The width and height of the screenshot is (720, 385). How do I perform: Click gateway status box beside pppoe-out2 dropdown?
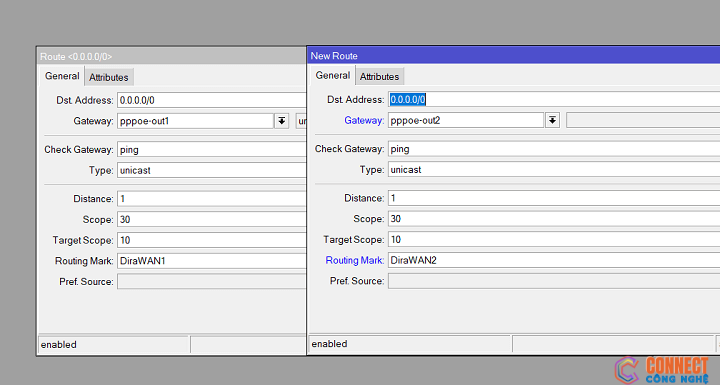[x=643, y=120]
